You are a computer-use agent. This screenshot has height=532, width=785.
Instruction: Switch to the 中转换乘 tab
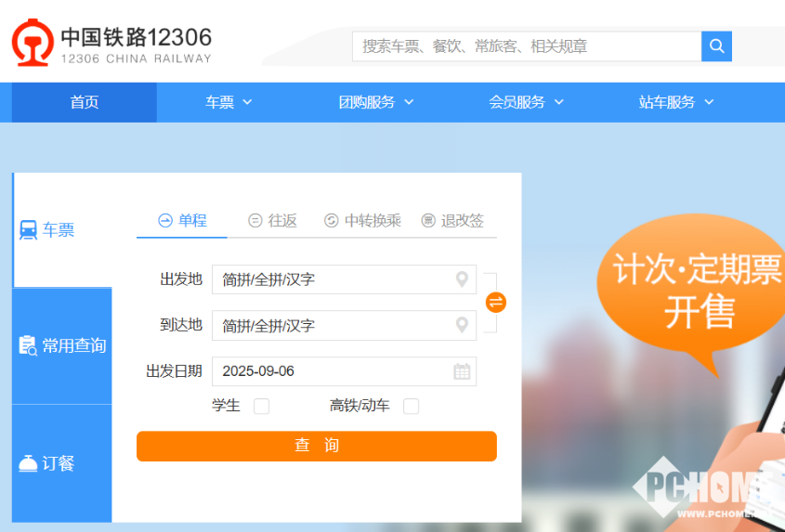point(362,220)
